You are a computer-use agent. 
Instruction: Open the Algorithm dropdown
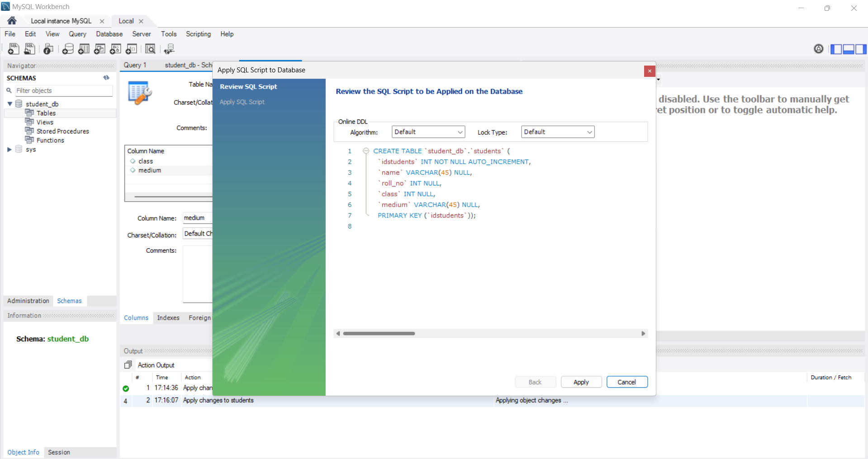pyautogui.click(x=428, y=132)
